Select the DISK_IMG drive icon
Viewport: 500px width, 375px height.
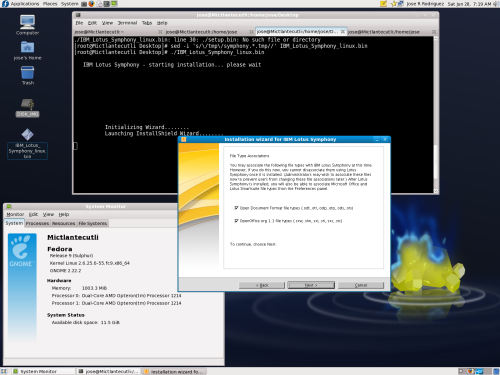[x=27, y=108]
